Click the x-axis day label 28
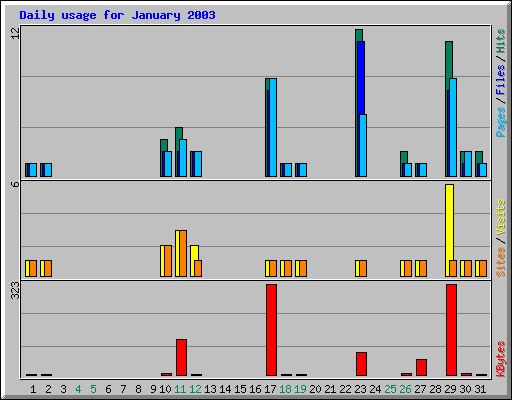This screenshot has height=400, width=512. tap(435, 389)
